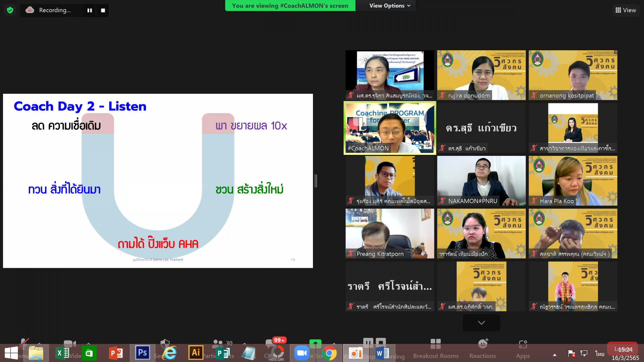
Task: Open the View layout button
Action: (626, 10)
